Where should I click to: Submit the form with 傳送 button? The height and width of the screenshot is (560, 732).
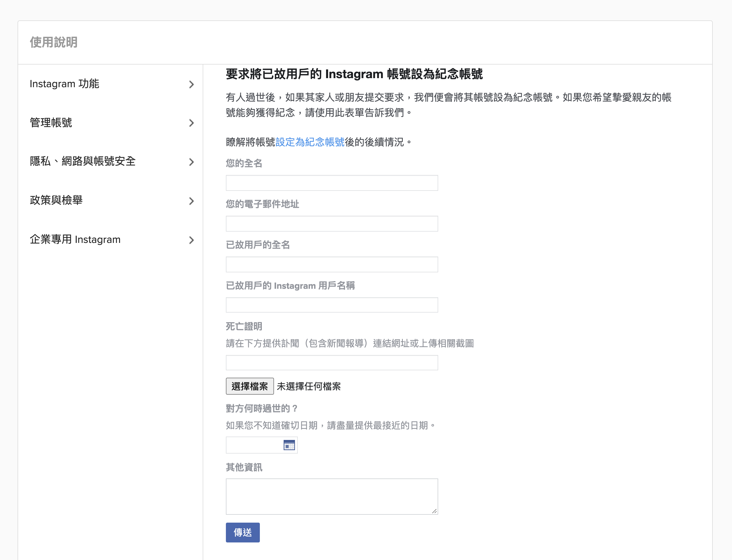tap(243, 532)
